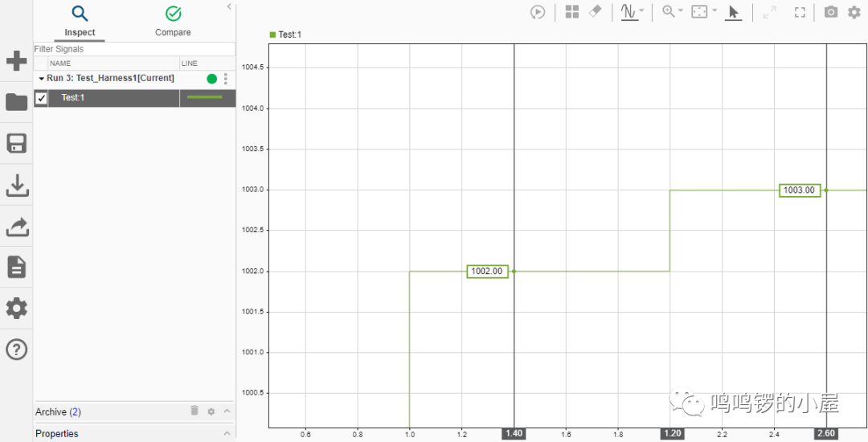The width and height of the screenshot is (868, 442).
Task: Toggle the Properties section chevron
Action: click(227, 433)
